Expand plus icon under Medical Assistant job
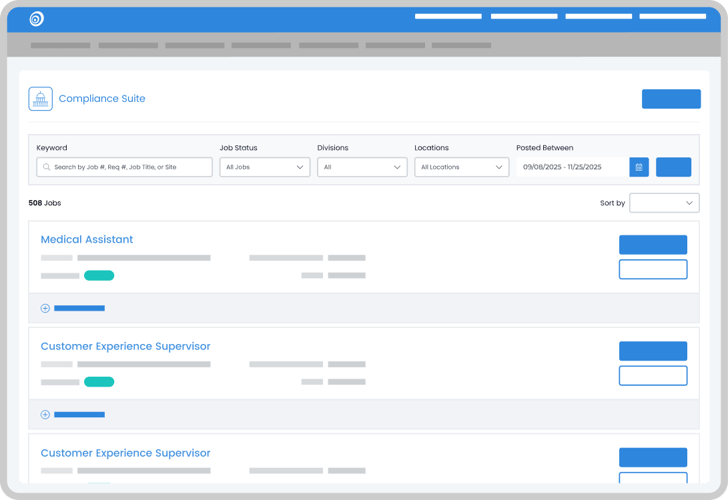 [45, 308]
